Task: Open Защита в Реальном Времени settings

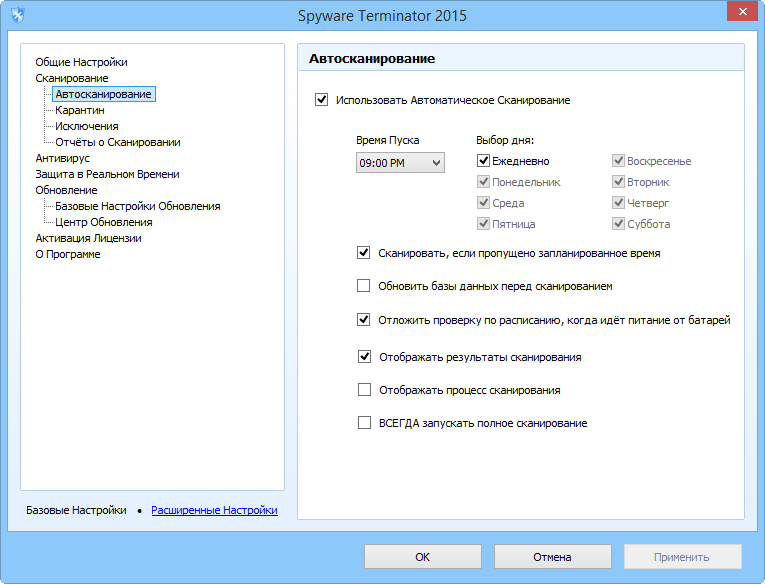Action: tap(107, 174)
